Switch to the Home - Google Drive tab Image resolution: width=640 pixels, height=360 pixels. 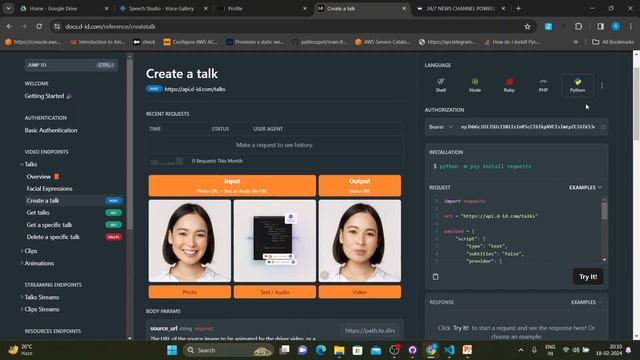64,8
